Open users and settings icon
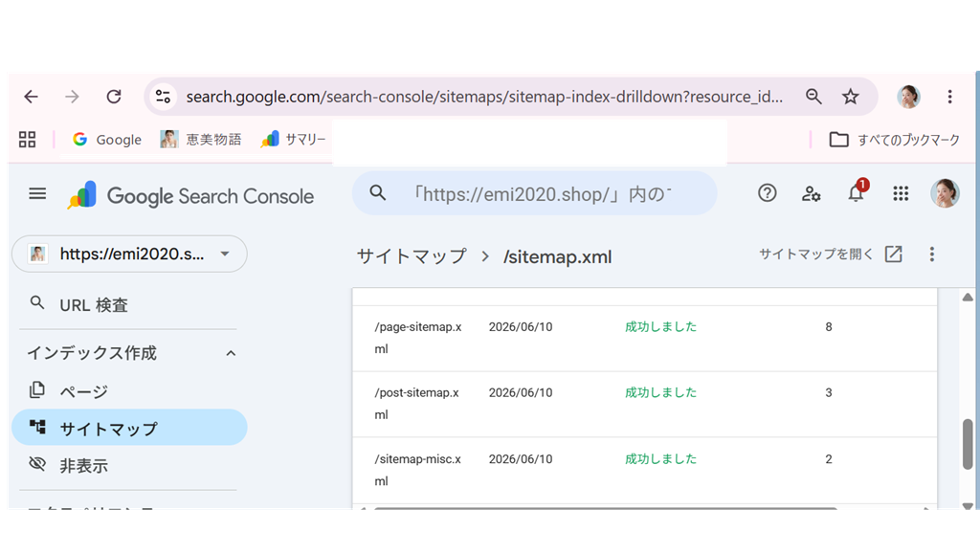 (x=812, y=193)
